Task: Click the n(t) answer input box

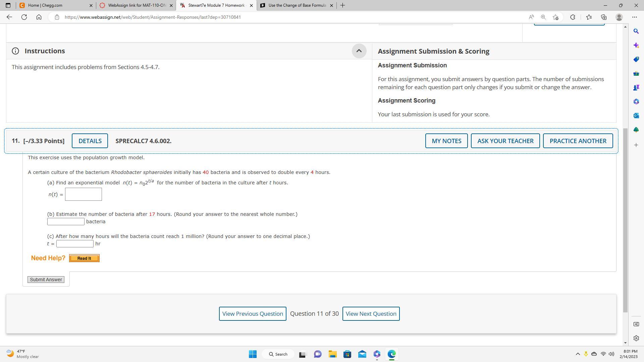Action: click(x=84, y=194)
